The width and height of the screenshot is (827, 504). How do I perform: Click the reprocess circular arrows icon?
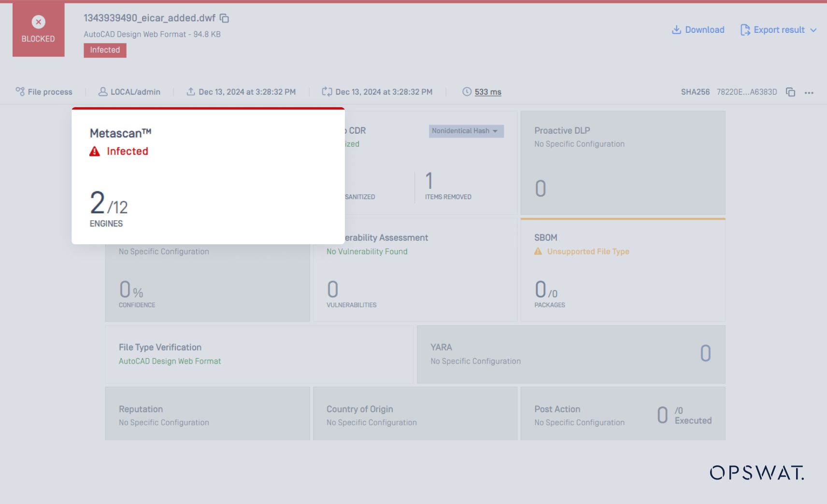click(x=327, y=91)
